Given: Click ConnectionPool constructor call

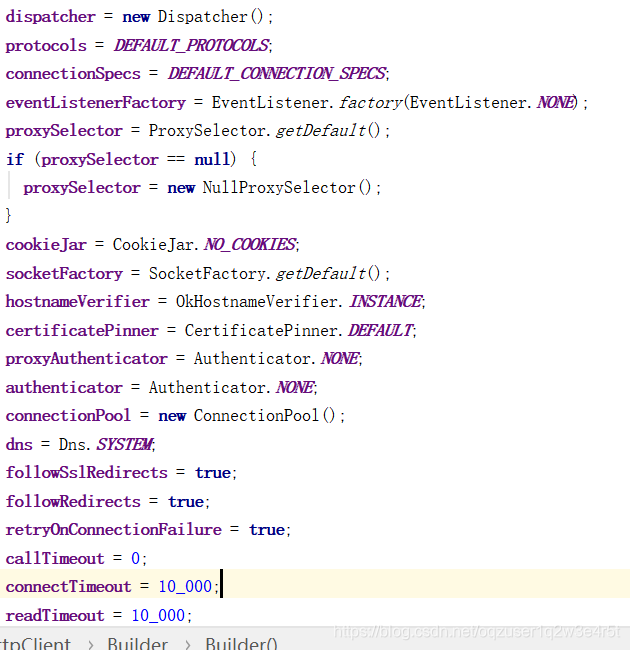Looking at the screenshot, I should 264,415.
